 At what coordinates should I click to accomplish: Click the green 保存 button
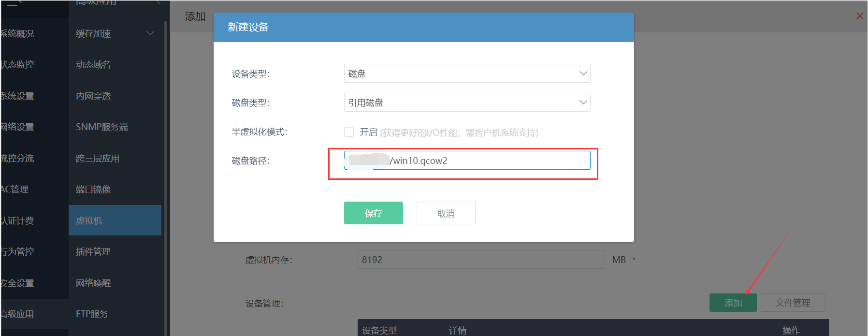click(374, 213)
